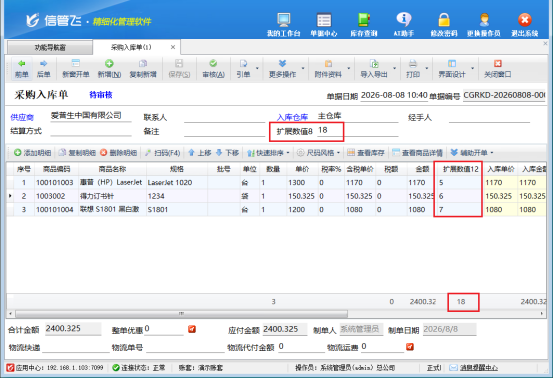This screenshot has width=553, height=379.
Task: Open 单据中心 icon
Action: click(324, 25)
